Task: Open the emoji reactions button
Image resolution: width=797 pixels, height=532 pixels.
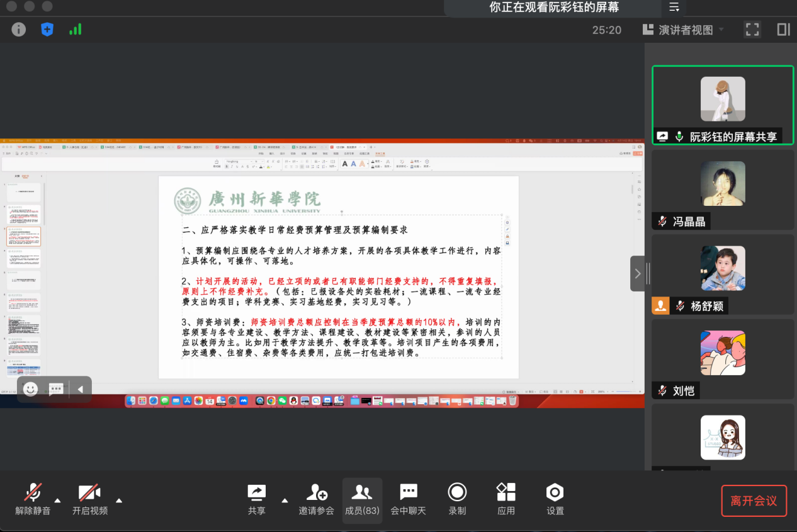Action: (x=30, y=389)
